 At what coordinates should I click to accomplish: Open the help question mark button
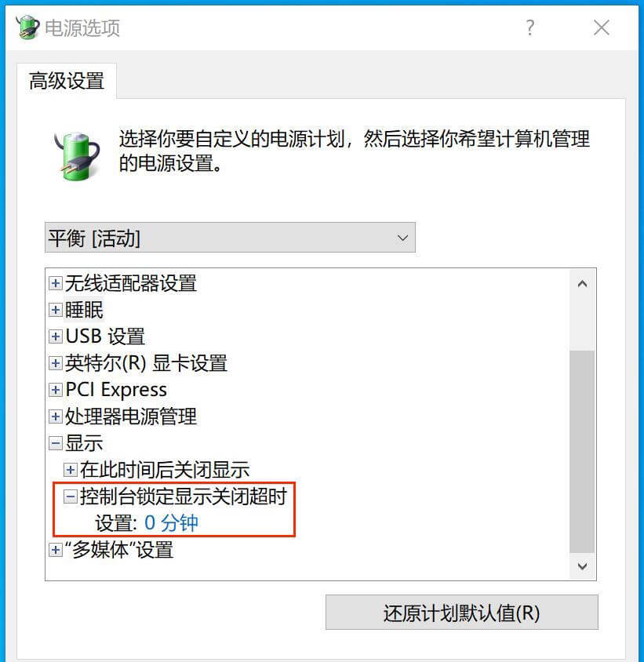pyautogui.click(x=530, y=28)
